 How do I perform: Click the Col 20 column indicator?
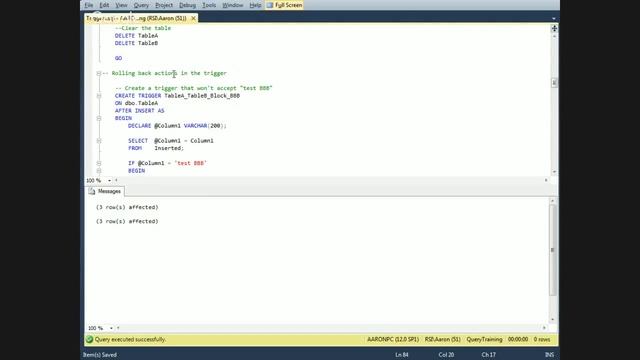tap(446, 355)
